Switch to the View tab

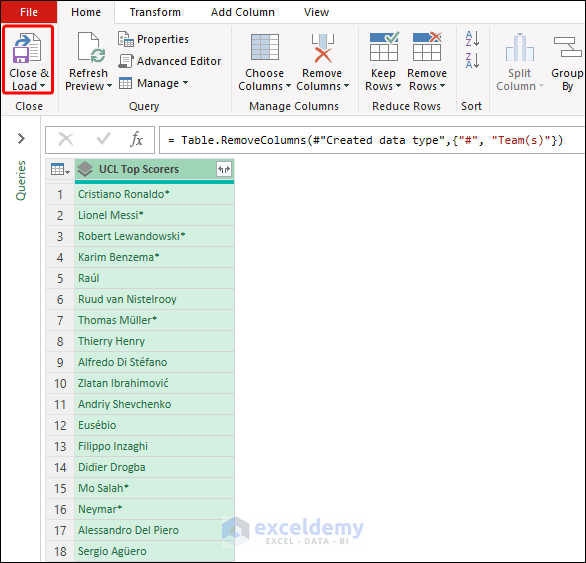coord(316,12)
